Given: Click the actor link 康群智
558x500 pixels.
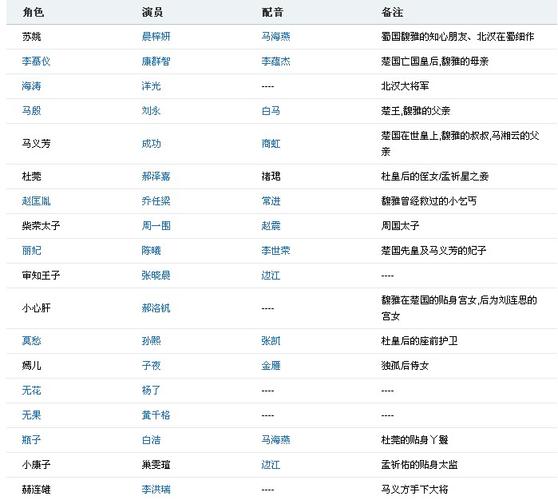Looking at the screenshot, I should (156, 61).
